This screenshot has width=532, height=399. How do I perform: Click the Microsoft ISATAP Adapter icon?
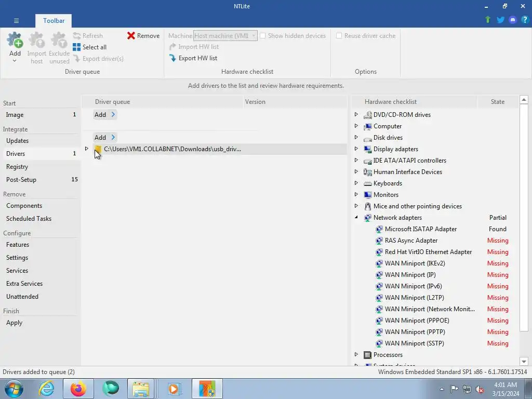379,229
